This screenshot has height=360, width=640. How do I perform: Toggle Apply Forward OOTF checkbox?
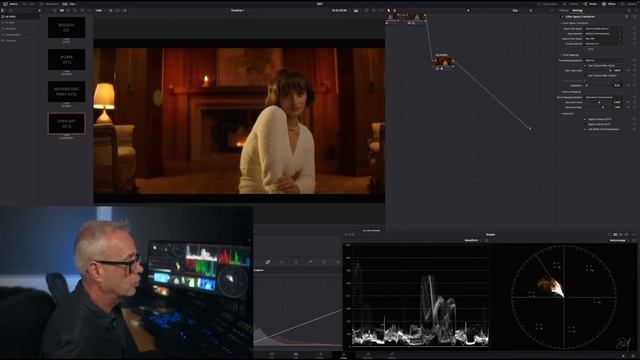(585, 119)
